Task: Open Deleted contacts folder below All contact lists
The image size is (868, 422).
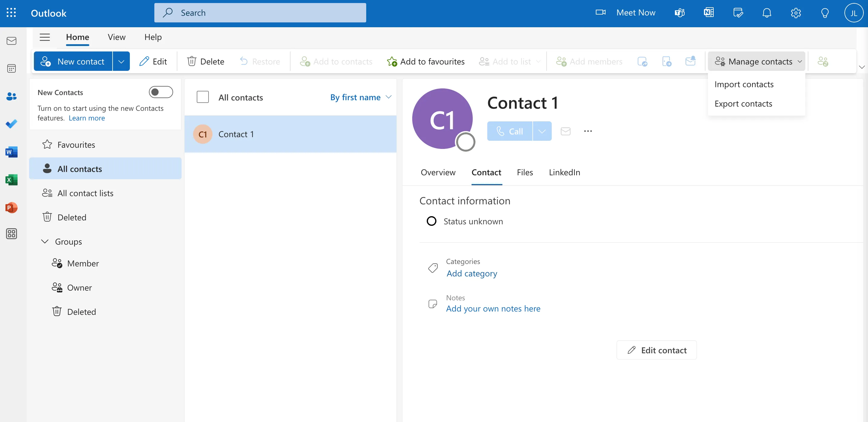Action: [x=105, y=217]
